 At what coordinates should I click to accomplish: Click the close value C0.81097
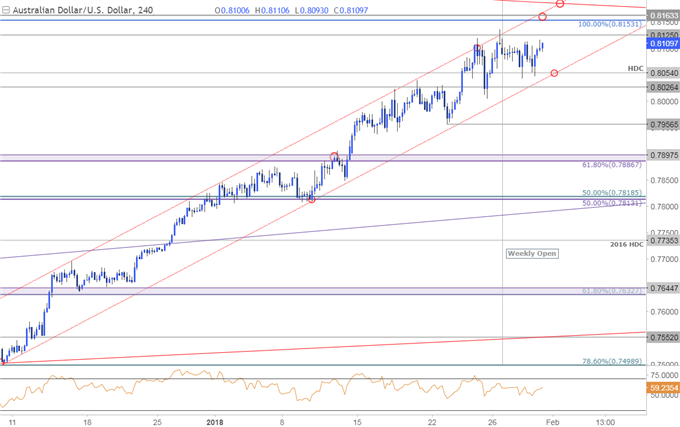point(350,10)
